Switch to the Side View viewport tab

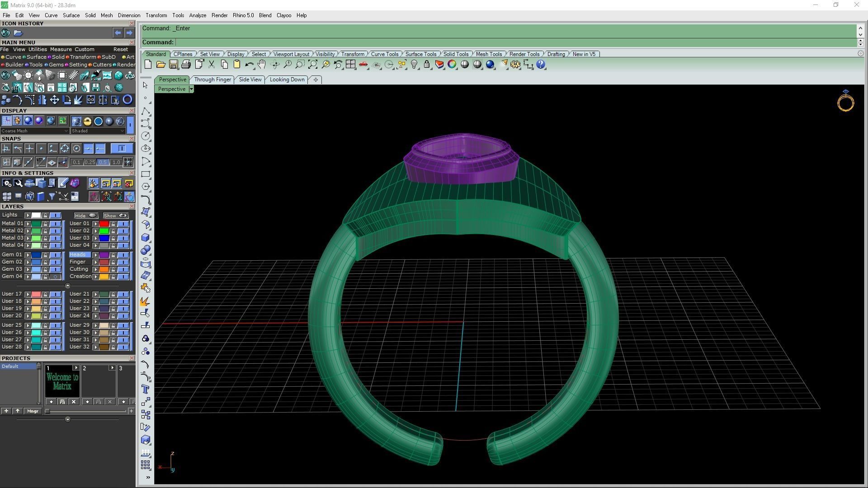pos(250,80)
